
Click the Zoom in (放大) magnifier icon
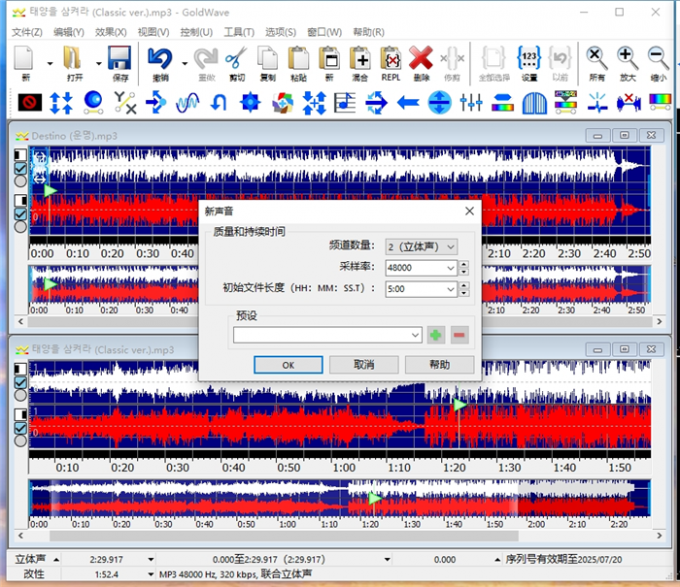(627, 59)
